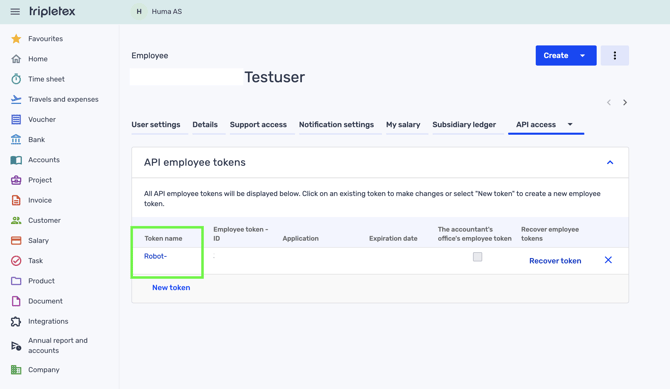Click the Application column header

pyautogui.click(x=300, y=239)
